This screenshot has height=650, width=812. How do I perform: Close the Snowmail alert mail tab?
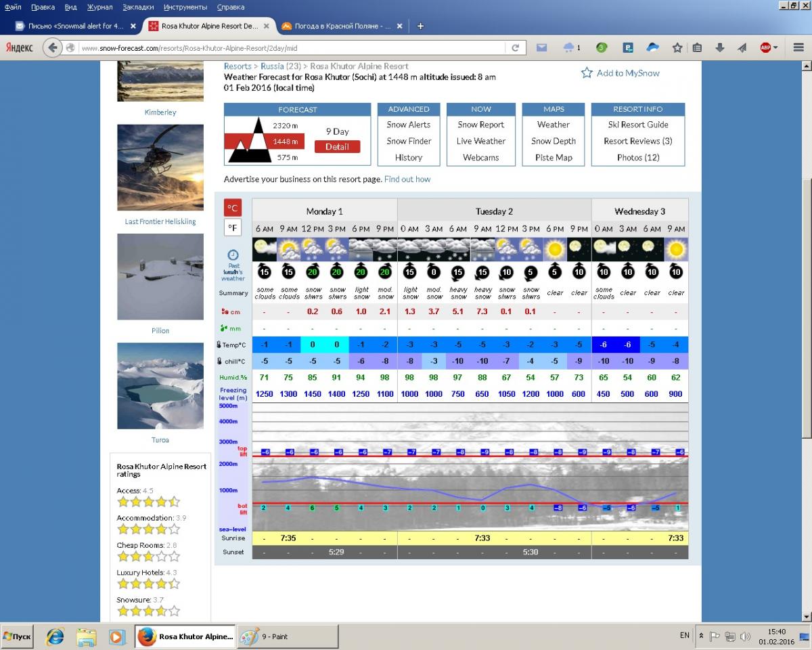(x=133, y=26)
